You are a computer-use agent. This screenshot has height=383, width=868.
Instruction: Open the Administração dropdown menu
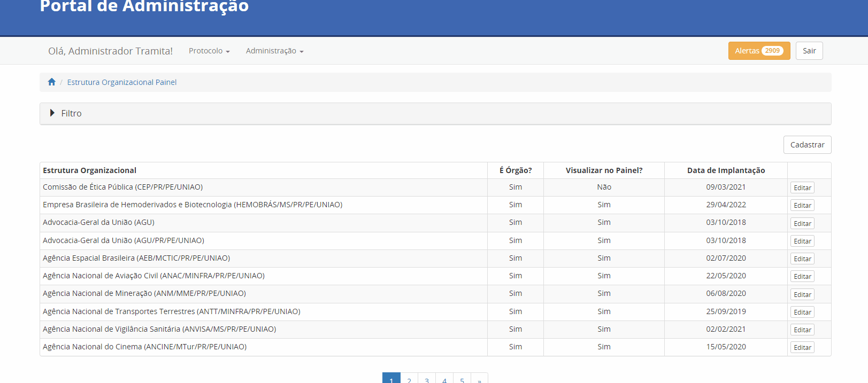coord(275,51)
